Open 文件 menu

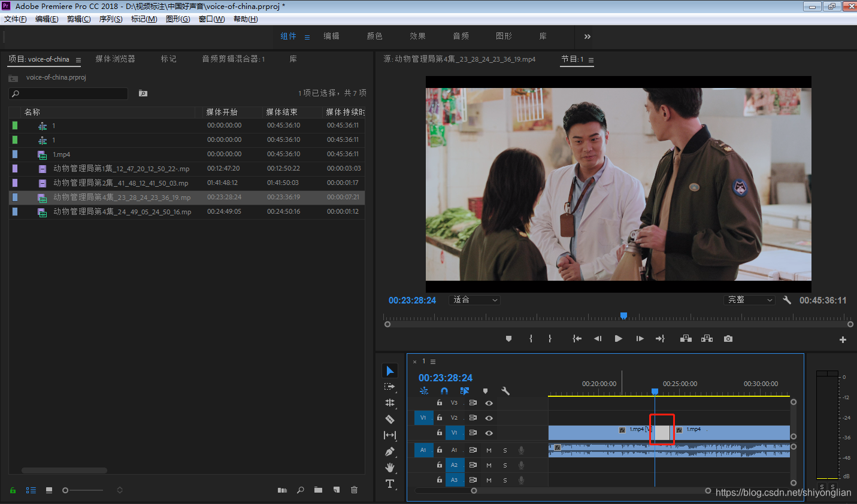click(x=15, y=19)
